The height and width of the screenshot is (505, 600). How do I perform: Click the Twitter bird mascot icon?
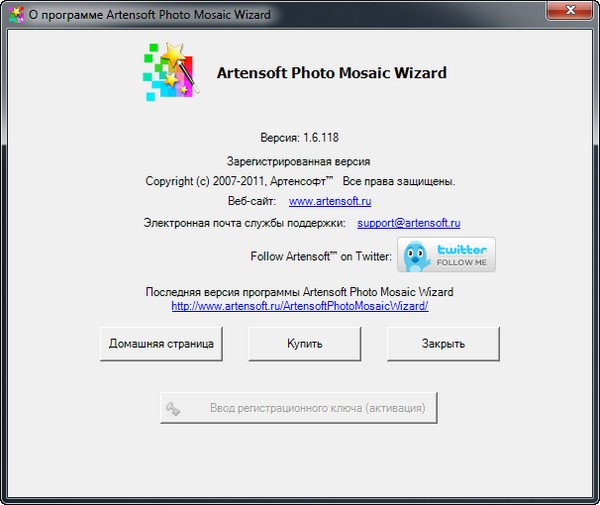416,255
